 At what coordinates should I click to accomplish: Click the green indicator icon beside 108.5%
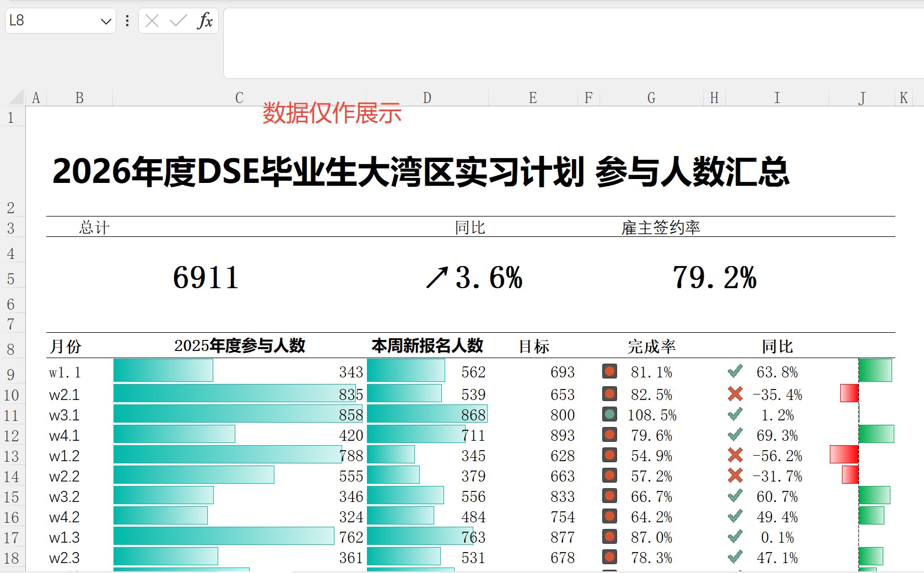point(609,414)
